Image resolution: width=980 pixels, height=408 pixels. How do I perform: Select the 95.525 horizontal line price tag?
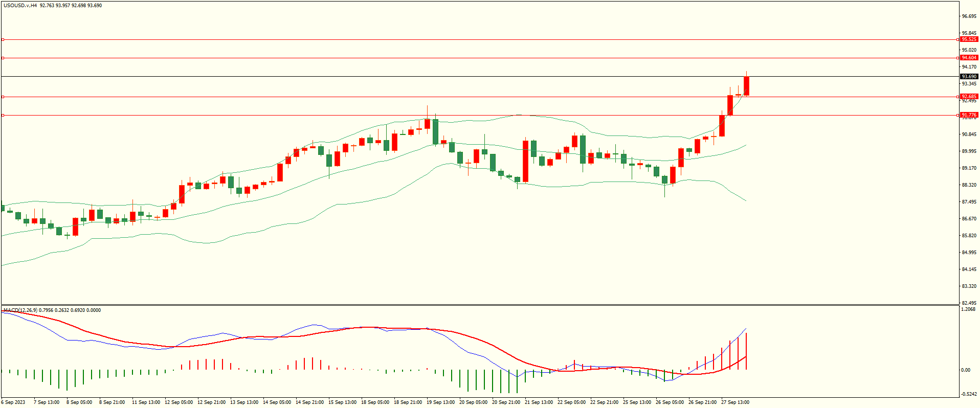coord(969,39)
